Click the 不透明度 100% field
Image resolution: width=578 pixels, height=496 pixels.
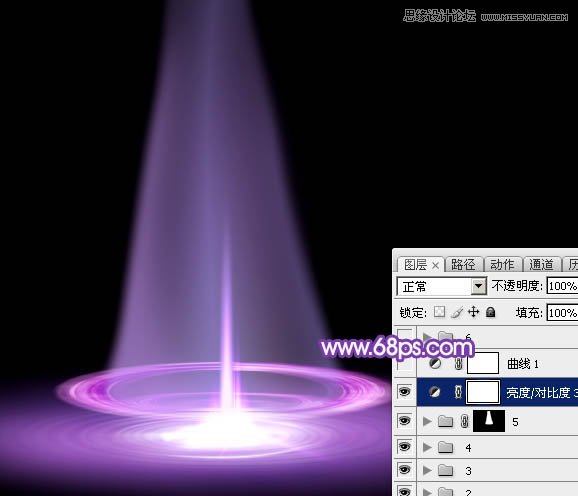pyautogui.click(x=562, y=286)
